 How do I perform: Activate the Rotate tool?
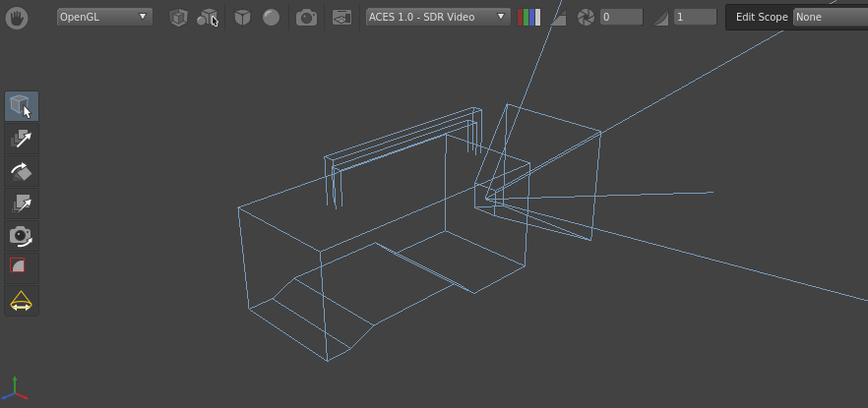pos(21,171)
